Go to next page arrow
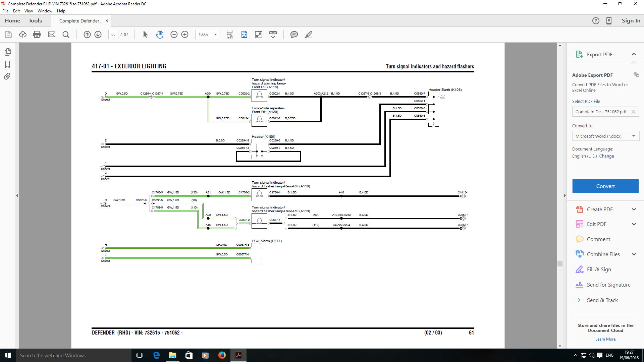Screen dimensions: 644x362 [98, 35]
